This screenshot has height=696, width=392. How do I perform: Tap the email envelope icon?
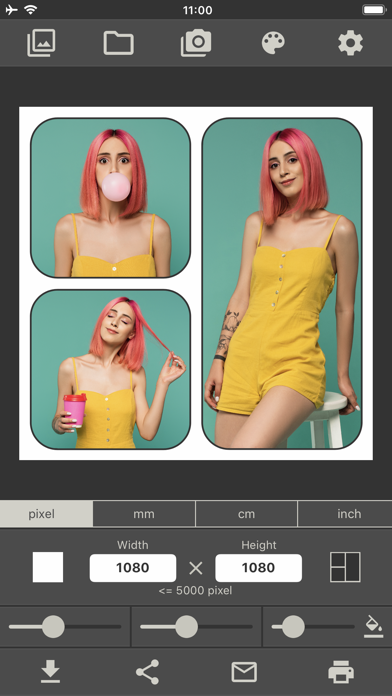(x=244, y=672)
